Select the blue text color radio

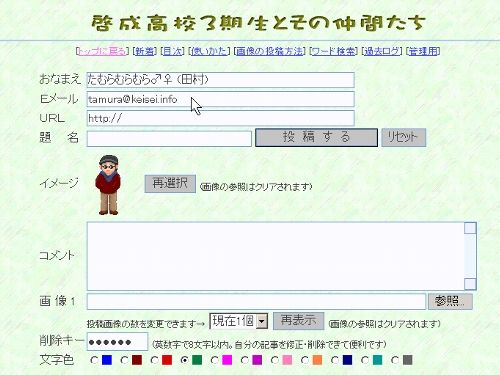point(94,360)
